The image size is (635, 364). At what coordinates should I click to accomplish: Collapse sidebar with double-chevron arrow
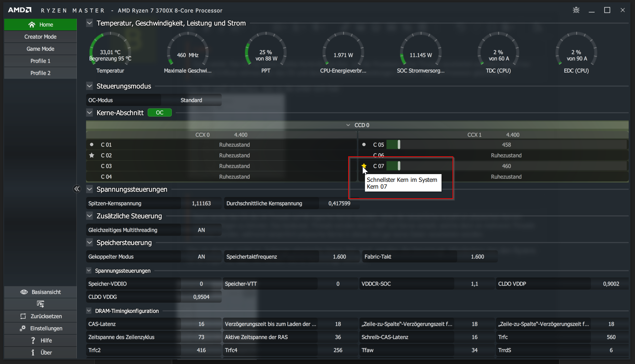pos(77,189)
